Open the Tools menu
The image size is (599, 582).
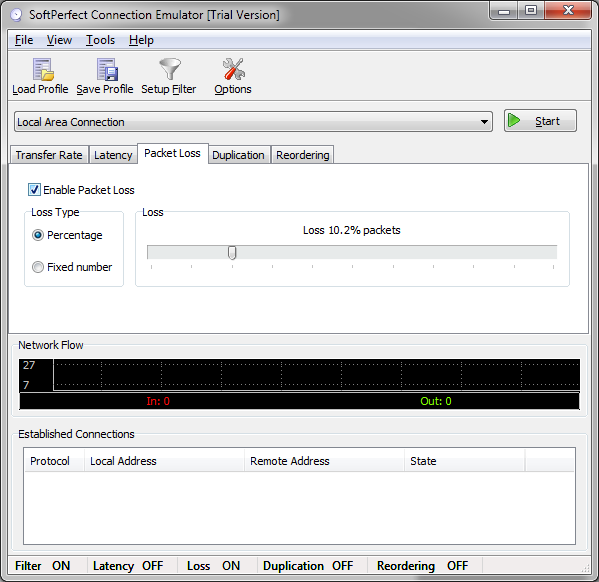point(100,40)
